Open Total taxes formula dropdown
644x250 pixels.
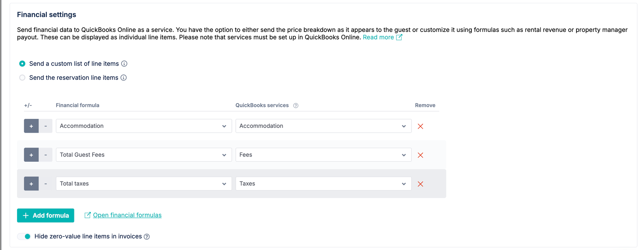pos(144,184)
